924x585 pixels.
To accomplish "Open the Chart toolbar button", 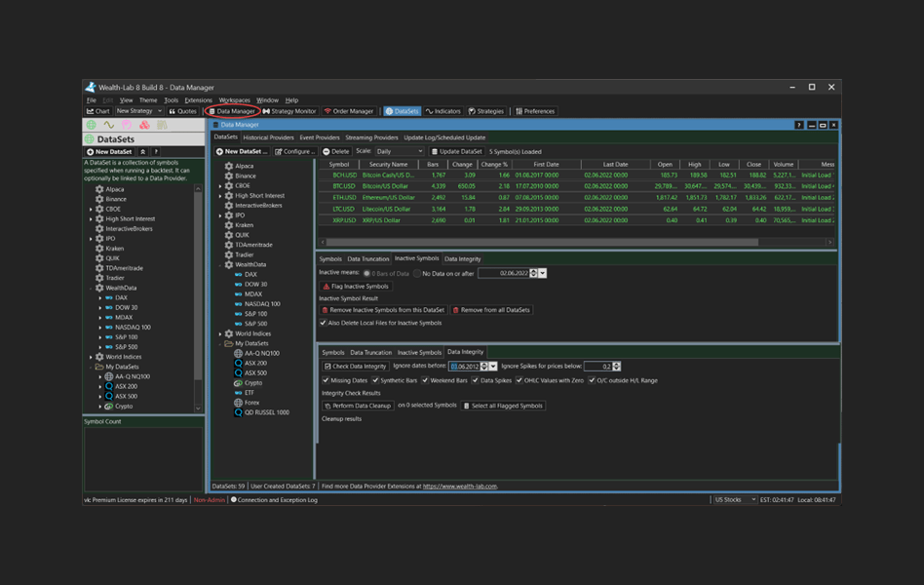I will (x=97, y=111).
